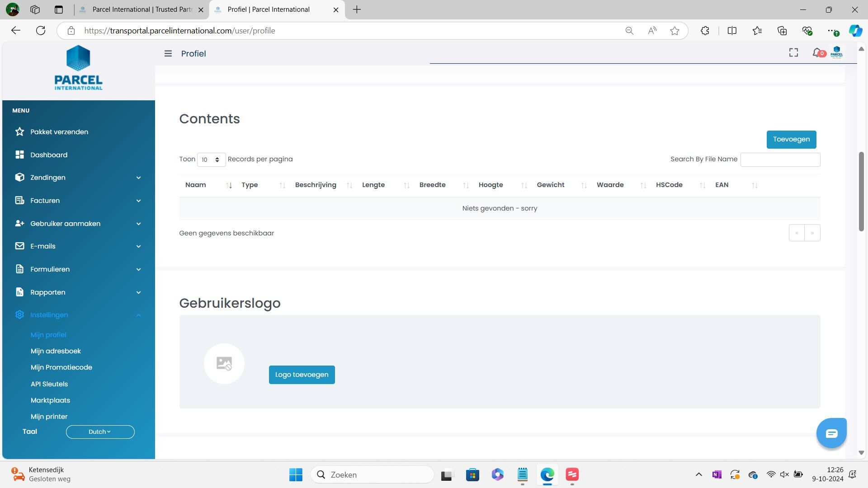Open Pakket verzenden star menu item
This screenshot has height=488, width=868.
coord(59,132)
